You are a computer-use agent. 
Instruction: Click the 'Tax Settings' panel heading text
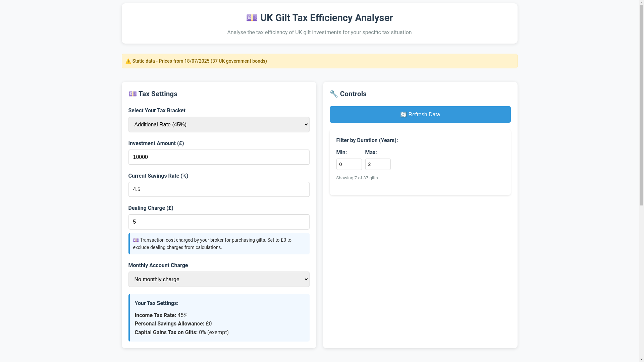point(158,94)
